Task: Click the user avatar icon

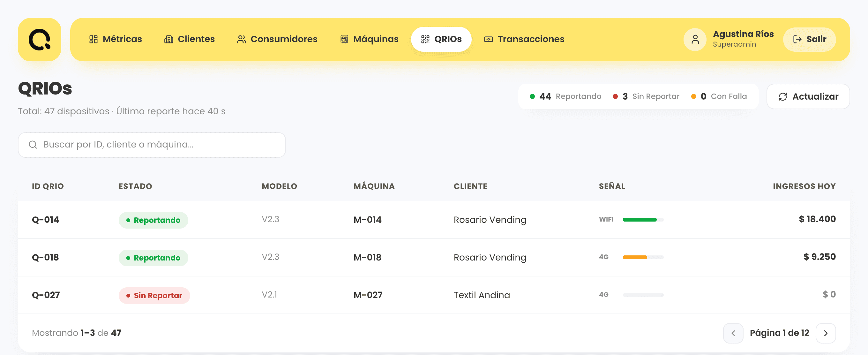Action: (x=695, y=40)
